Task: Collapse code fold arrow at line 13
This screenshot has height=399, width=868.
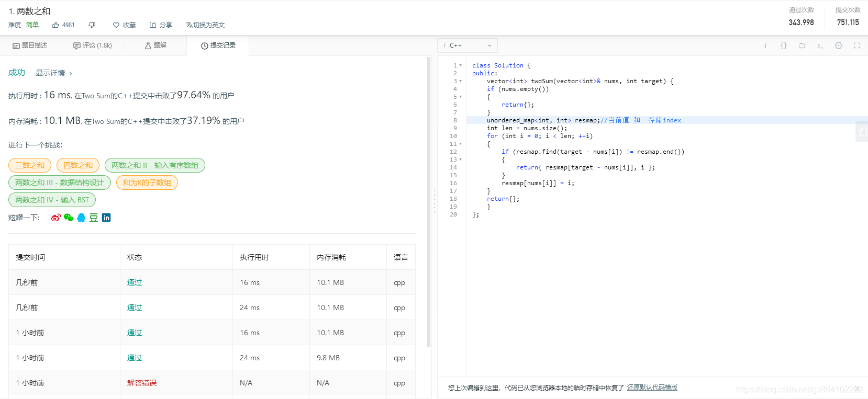Action: (461, 159)
